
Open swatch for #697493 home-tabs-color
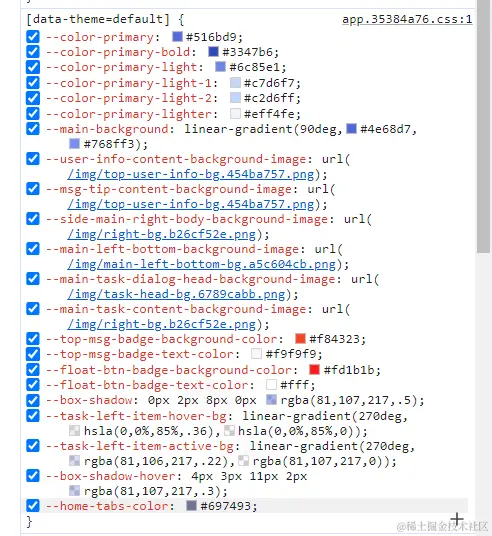pos(191,506)
